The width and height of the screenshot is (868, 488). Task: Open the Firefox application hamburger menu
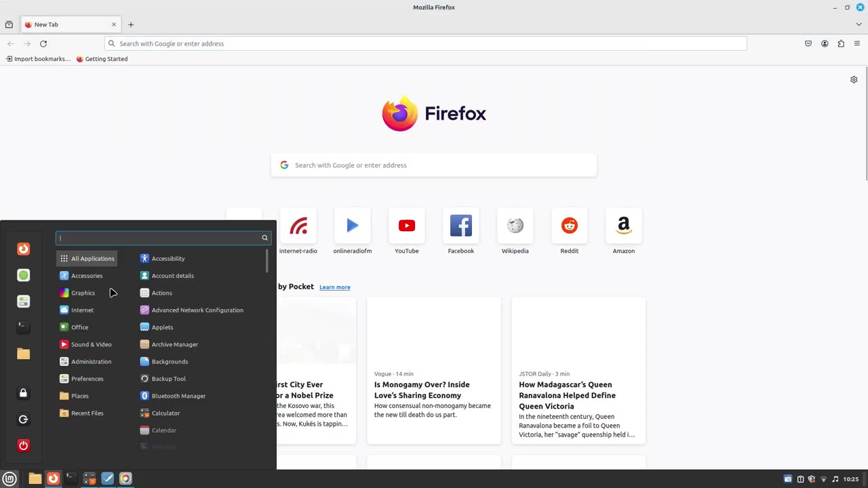[857, 43]
